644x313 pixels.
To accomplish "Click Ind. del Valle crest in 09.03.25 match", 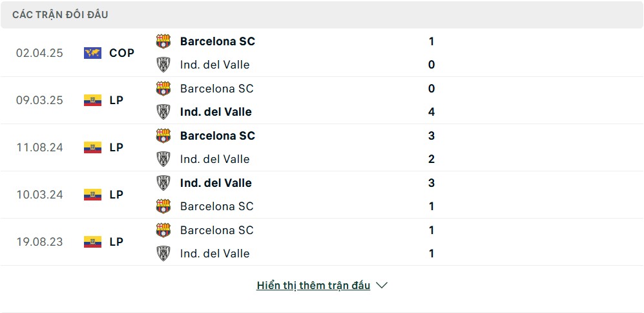I will [163, 112].
